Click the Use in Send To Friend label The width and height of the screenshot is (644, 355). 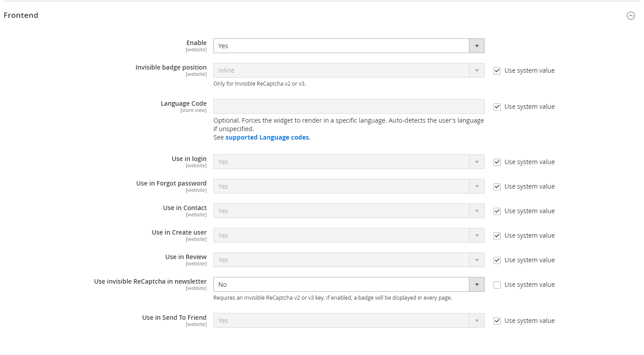point(175,318)
